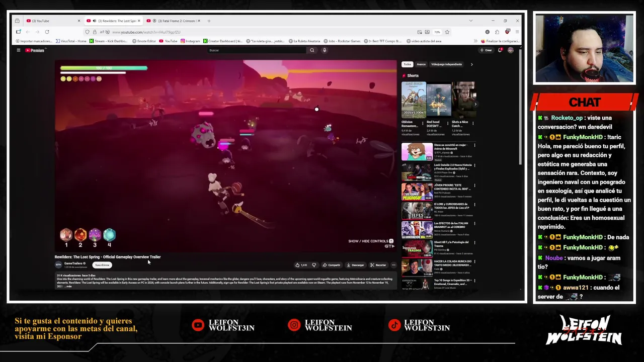Click the video title Rewilders: The Lost Spring
The height and width of the screenshot is (362, 644).
click(108, 257)
